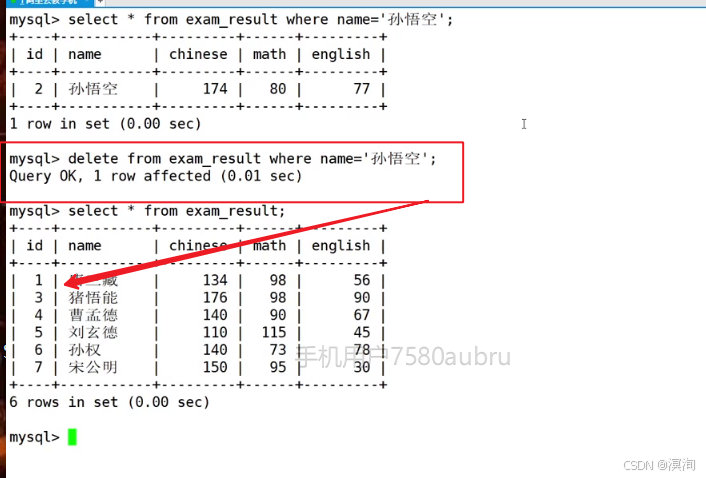This screenshot has height=478, width=706.
Task: Click math score 80 in the 孙悟空 row
Action: (278, 89)
